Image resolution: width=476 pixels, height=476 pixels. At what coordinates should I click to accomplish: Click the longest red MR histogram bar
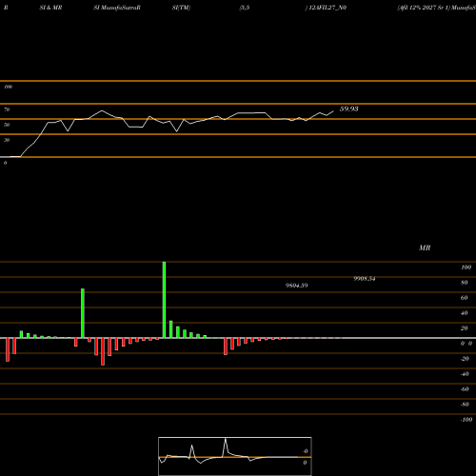(x=103, y=351)
